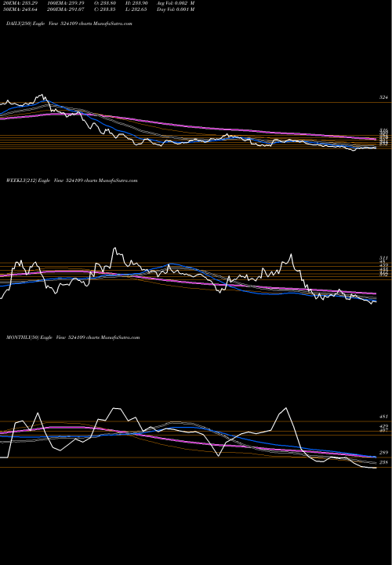392x565 pixels.
Task: Click the DAILY(250) chart title
Action: click(x=69, y=24)
